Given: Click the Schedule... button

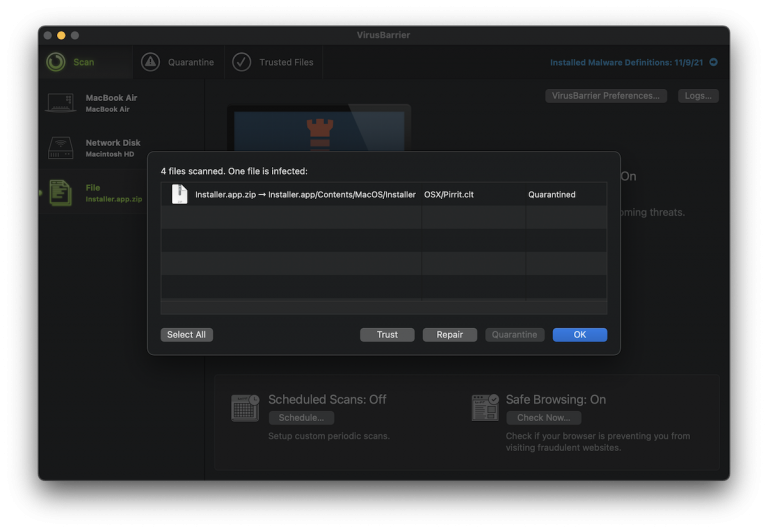Looking at the screenshot, I should point(301,418).
